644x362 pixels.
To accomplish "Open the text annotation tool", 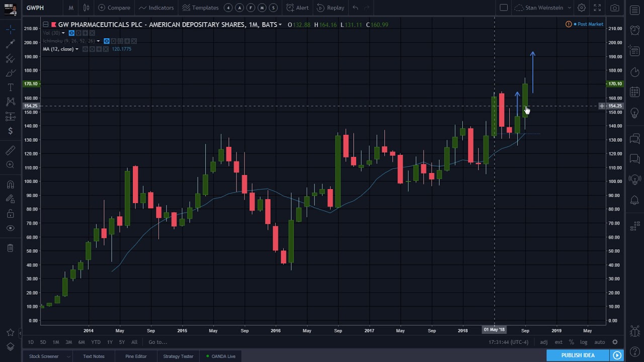I will 10,87.
